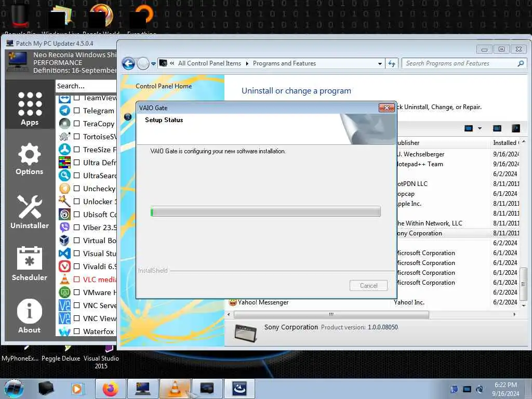Click the Installed On column header

[x=506, y=143]
